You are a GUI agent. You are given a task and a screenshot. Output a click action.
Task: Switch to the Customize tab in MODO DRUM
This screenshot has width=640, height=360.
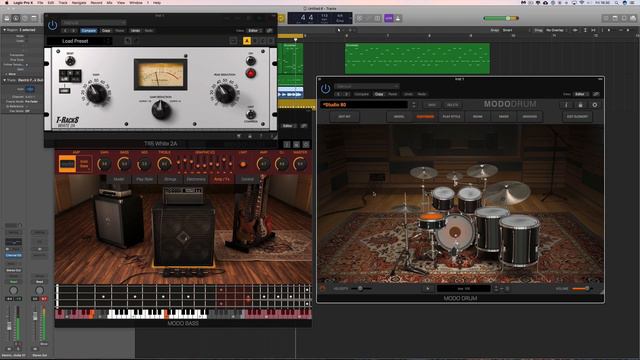coord(425,117)
